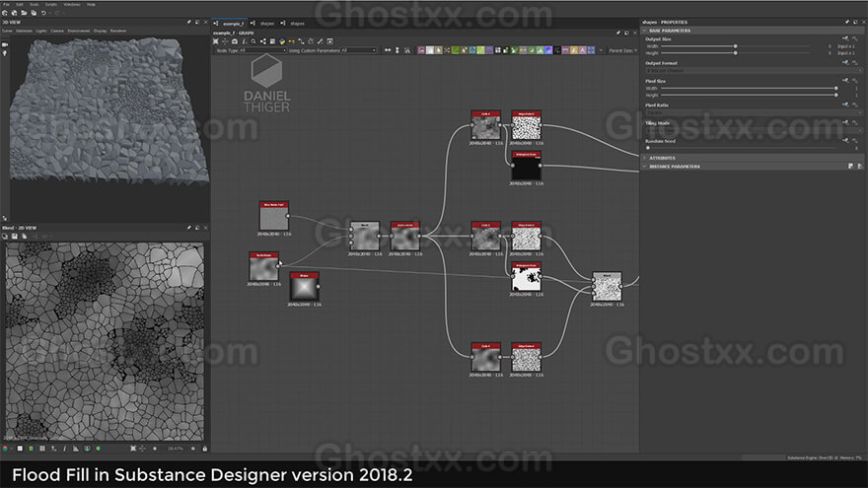Click the save package icon in main toolbar
The image size is (868, 488).
click(x=34, y=13)
